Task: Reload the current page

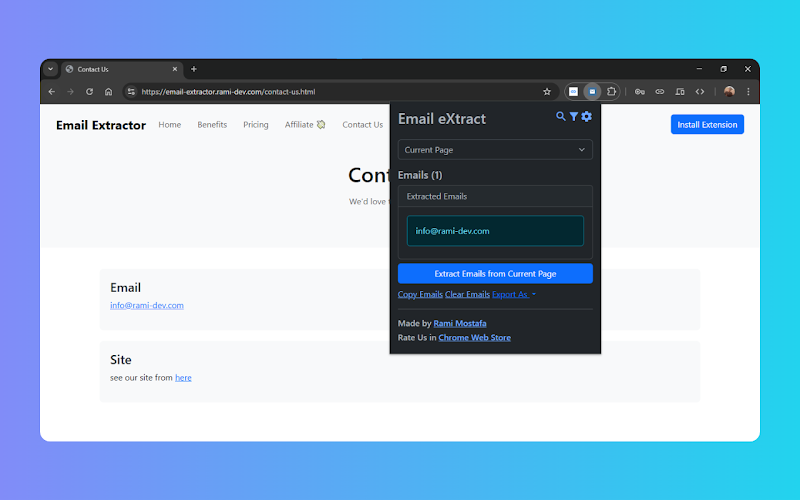Action: (89, 92)
